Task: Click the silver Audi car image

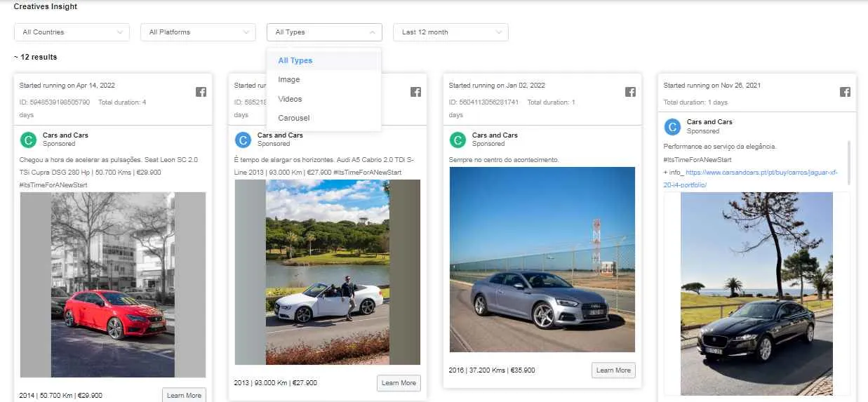Action: coord(542,259)
